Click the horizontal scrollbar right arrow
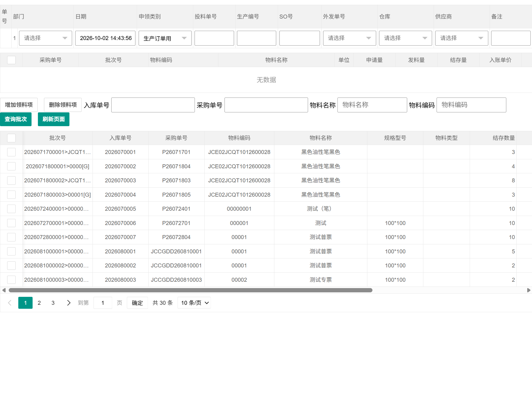Screen dimensions: 532x410 pos(529,290)
